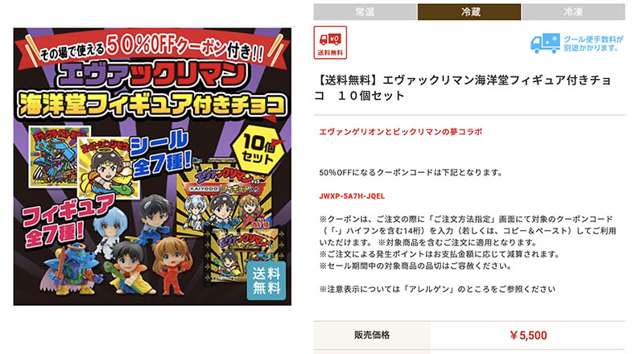Click the アレルゲン note line
This screenshot has height=354, width=644.
[x=437, y=289]
